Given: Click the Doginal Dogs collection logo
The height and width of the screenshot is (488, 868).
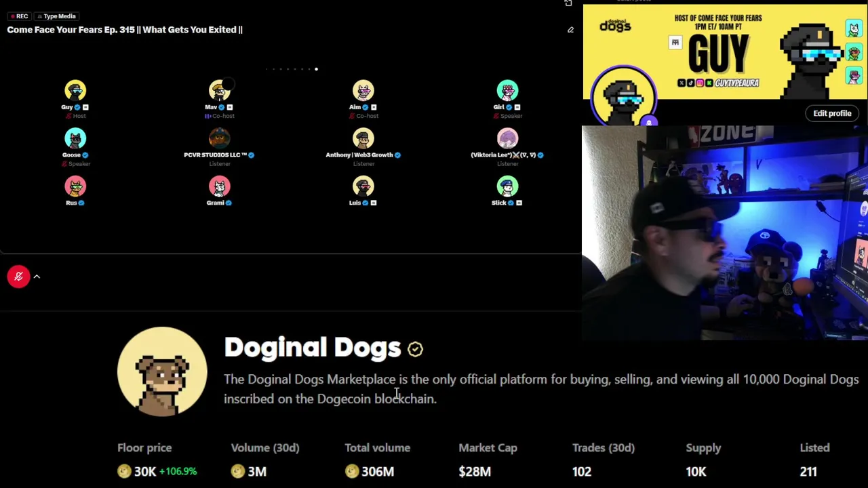Looking at the screenshot, I should tap(162, 371).
